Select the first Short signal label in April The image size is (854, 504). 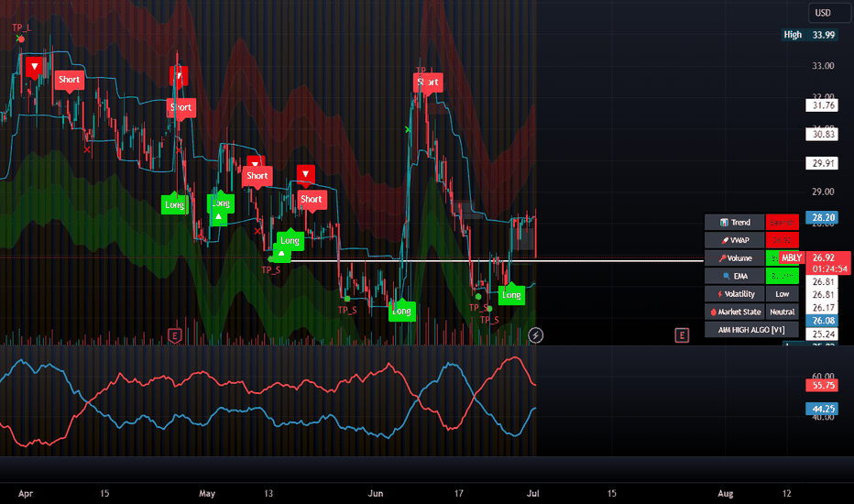click(x=69, y=80)
